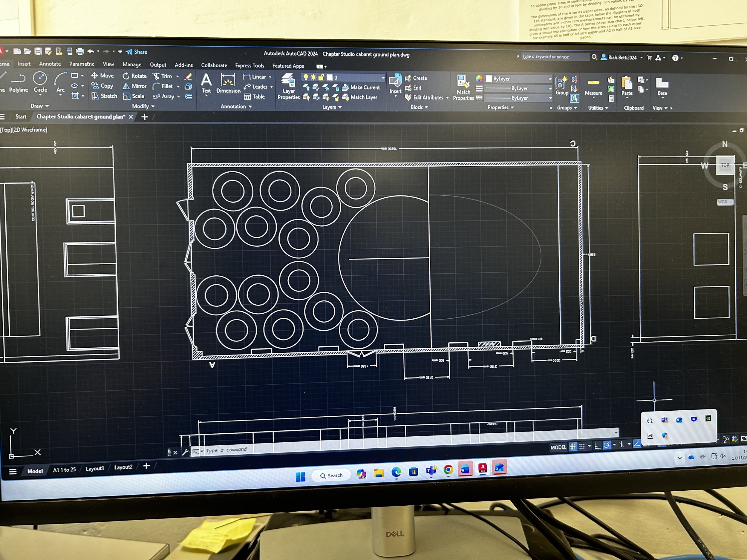Insert a Table from Annotation panel

[254, 96]
